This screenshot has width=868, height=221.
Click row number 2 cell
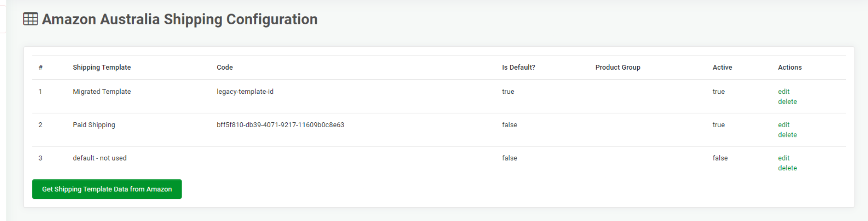pyautogui.click(x=40, y=125)
